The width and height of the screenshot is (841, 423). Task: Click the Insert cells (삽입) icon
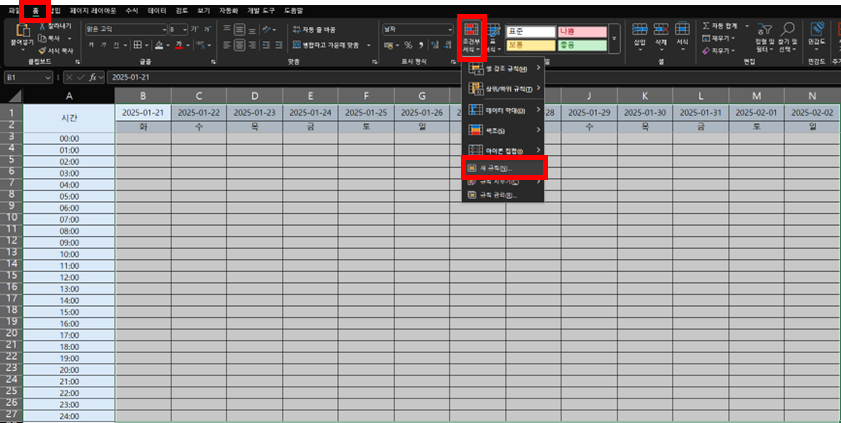[639, 29]
